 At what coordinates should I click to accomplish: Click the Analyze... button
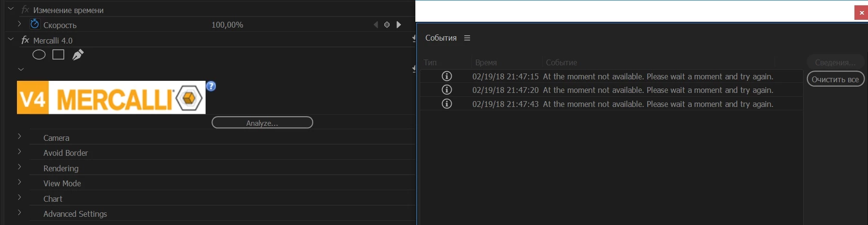pos(262,123)
